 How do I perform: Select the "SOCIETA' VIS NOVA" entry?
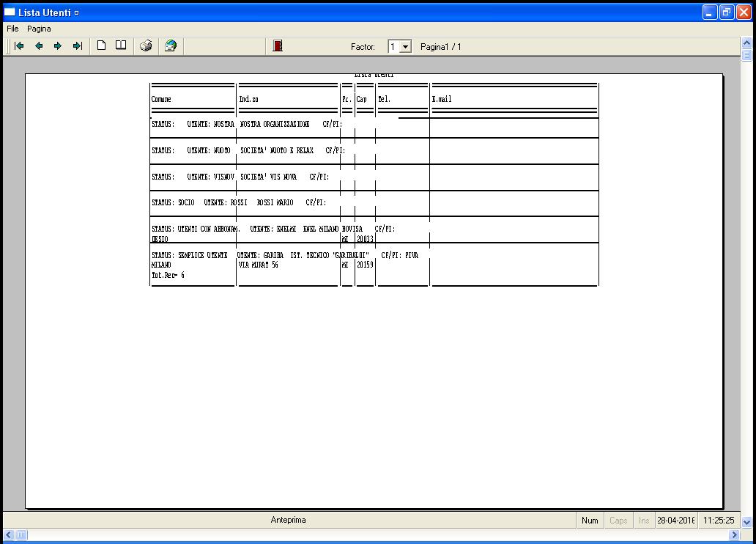coord(269,177)
